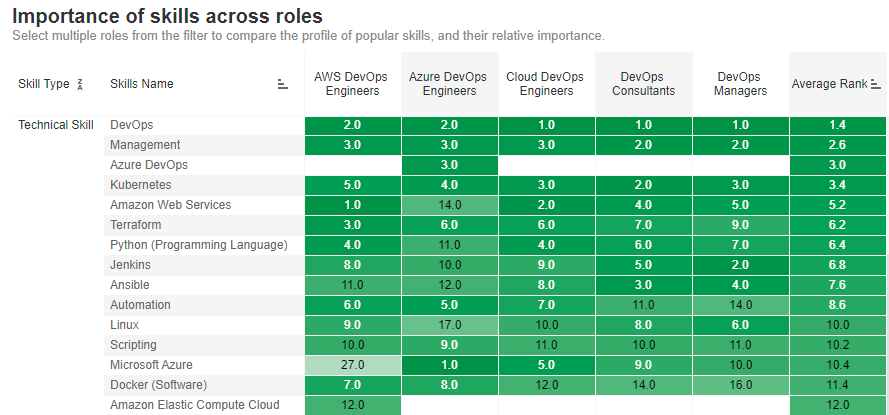Viewport: 889px width, 415px height.
Task: Click Docker (Software) average rank 11.4 cell
Action: (x=837, y=385)
